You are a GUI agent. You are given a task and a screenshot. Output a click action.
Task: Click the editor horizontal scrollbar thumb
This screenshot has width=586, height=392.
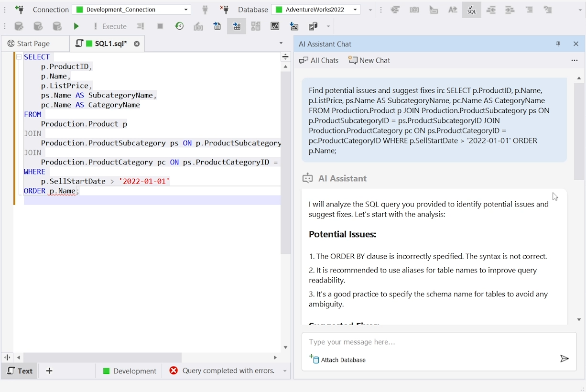(x=102, y=357)
